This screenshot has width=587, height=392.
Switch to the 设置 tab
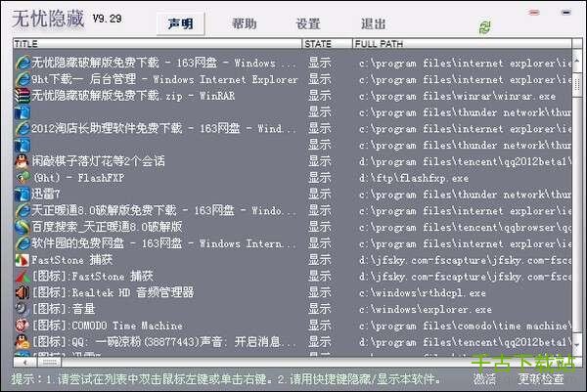pyautogui.click(x=308, y=23)
